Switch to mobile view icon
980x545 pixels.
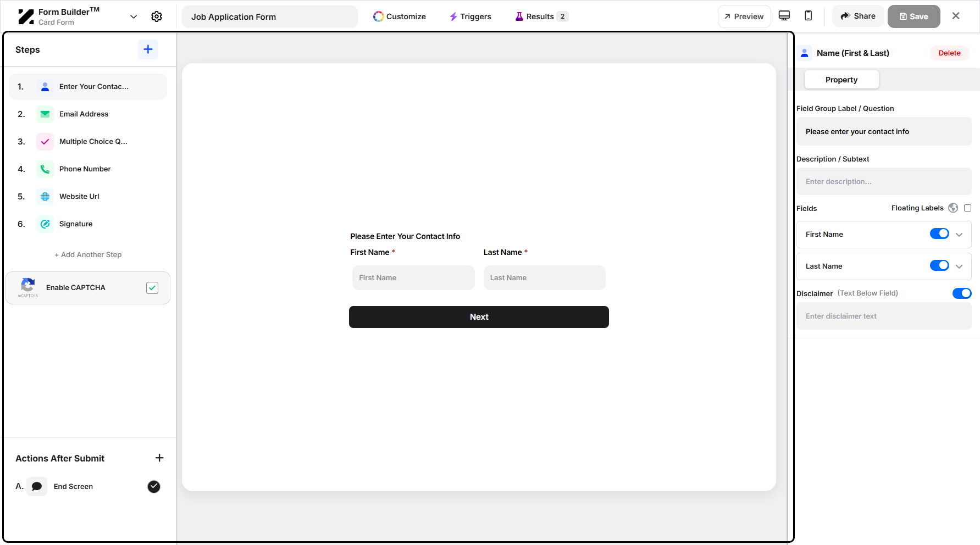tap(809, 15)
